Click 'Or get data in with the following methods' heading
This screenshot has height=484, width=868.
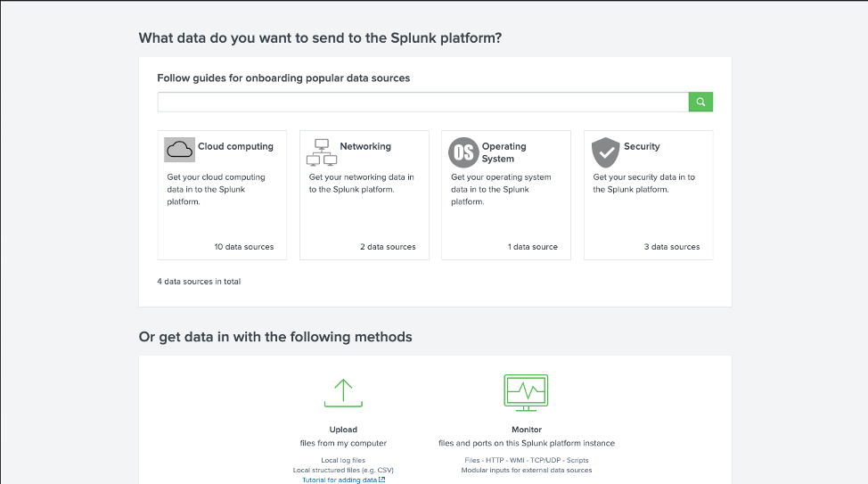coord(275,337)
